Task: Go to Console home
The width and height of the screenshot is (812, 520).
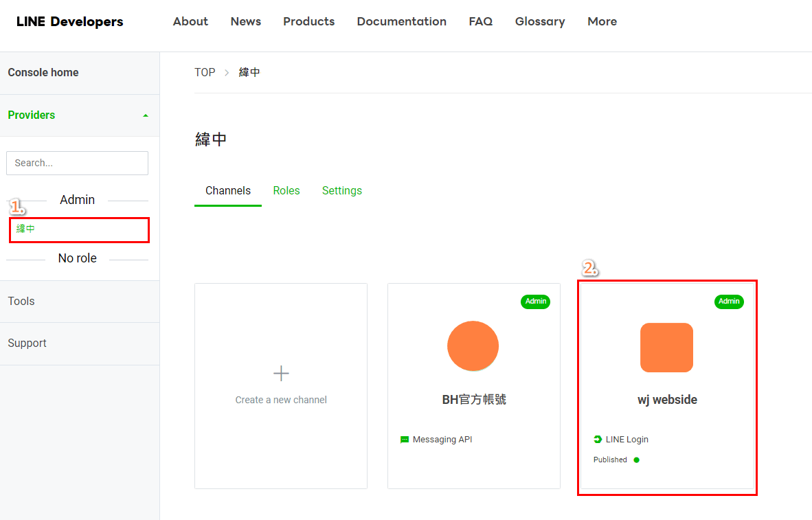Action: tap(43, 73)
